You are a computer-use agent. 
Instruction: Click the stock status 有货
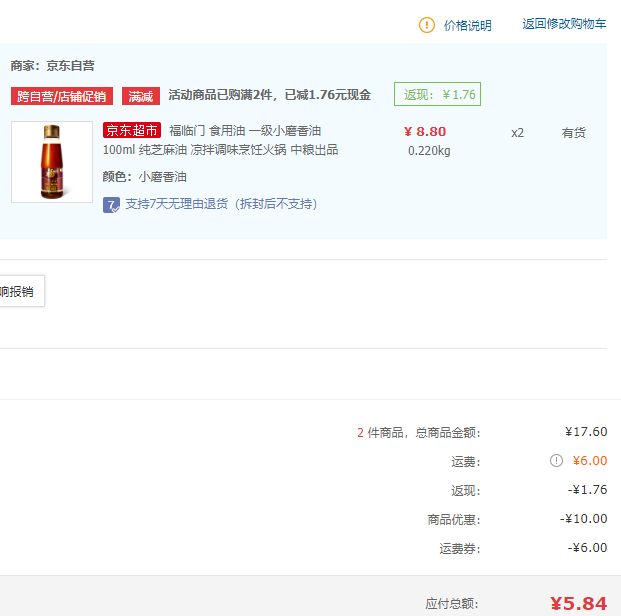tap(573, 133)
